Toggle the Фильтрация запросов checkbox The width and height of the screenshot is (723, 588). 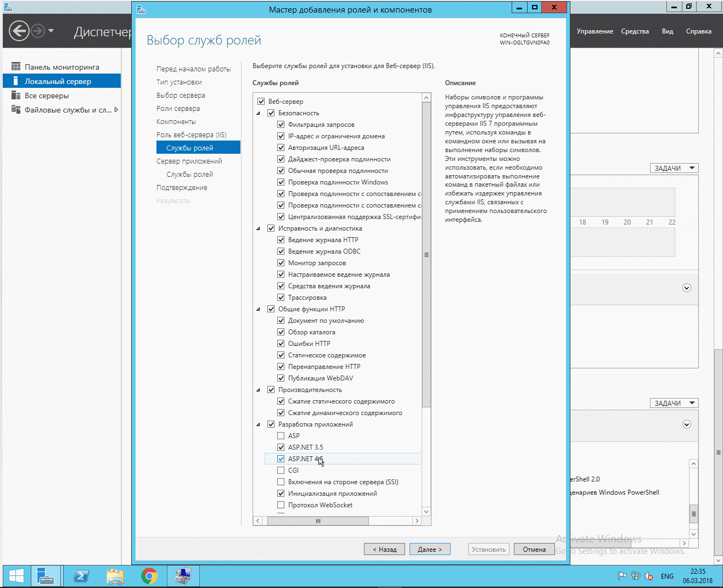(x=281, y=125)
